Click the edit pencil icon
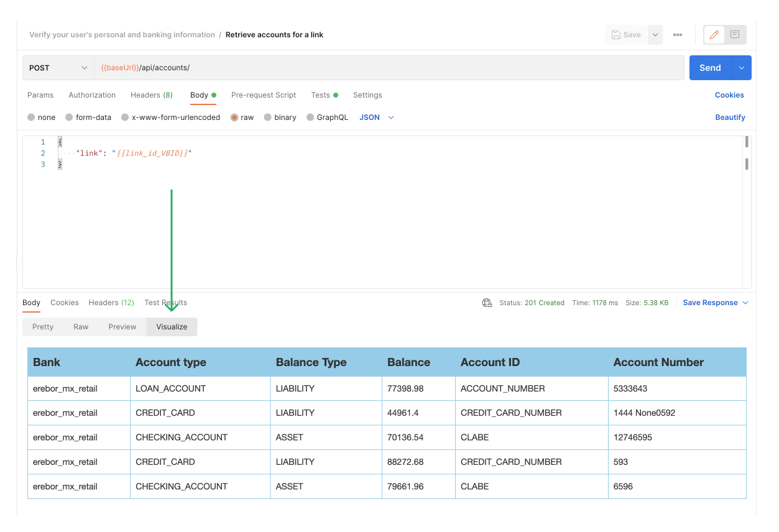This screenshot has width=779, height=532. click(714, 35)
